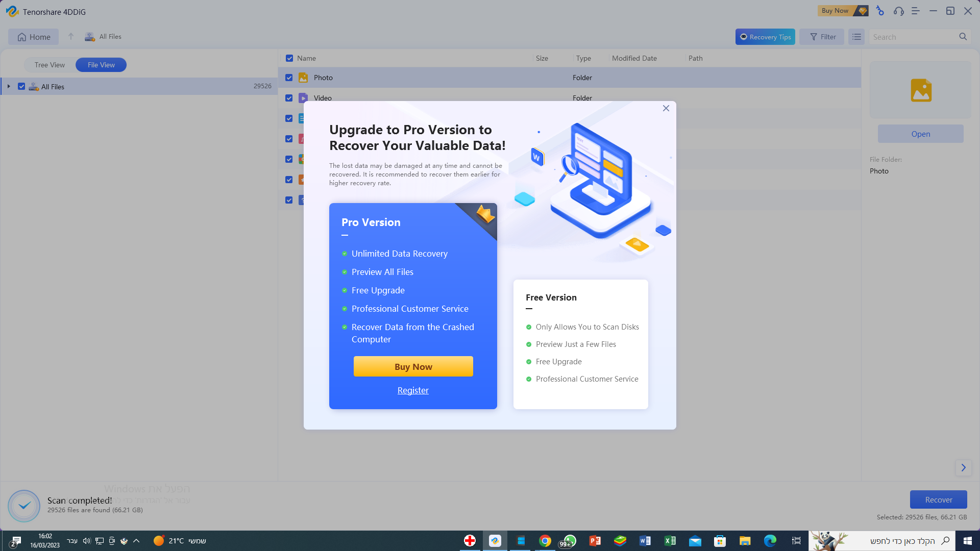Click the Photo folder icon
Viewport: 980px width, 551px height.
[303, 78]
